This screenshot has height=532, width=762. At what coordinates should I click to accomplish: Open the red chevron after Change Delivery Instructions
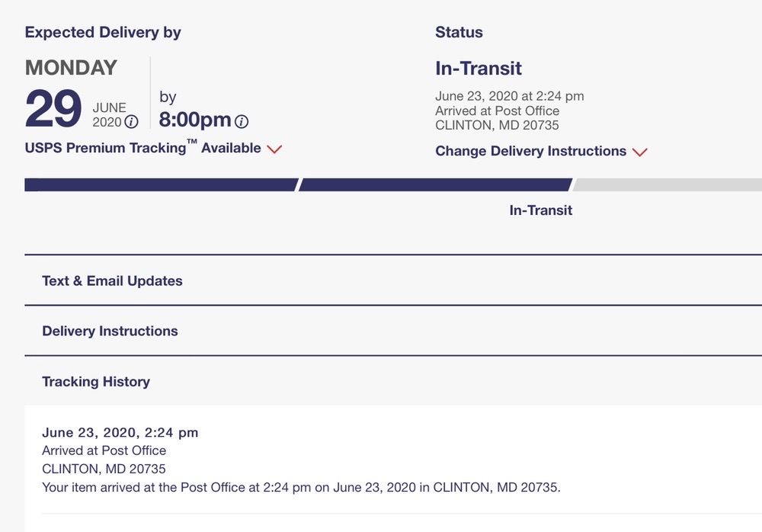point(640,152)
